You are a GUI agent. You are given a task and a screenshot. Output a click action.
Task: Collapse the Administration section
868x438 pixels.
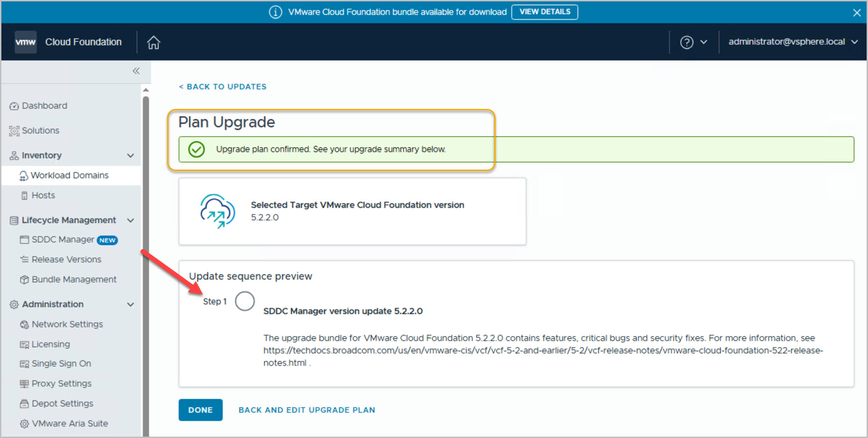[131, 305]
